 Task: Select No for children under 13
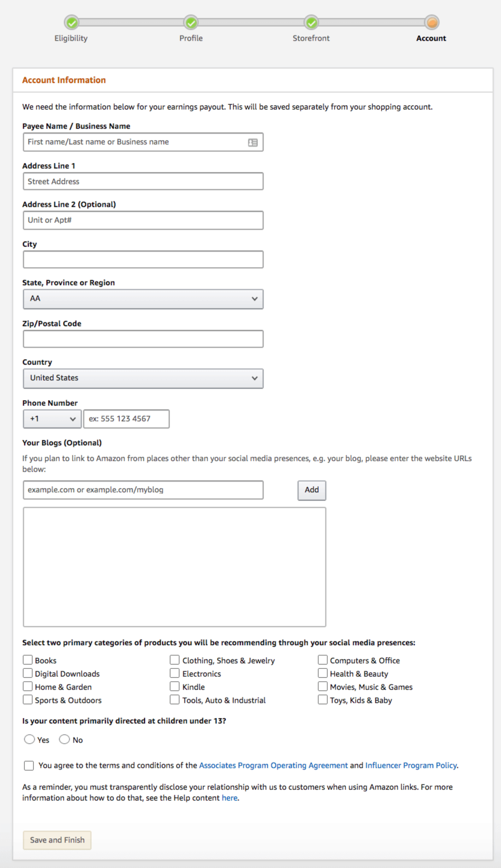[64, 739]
